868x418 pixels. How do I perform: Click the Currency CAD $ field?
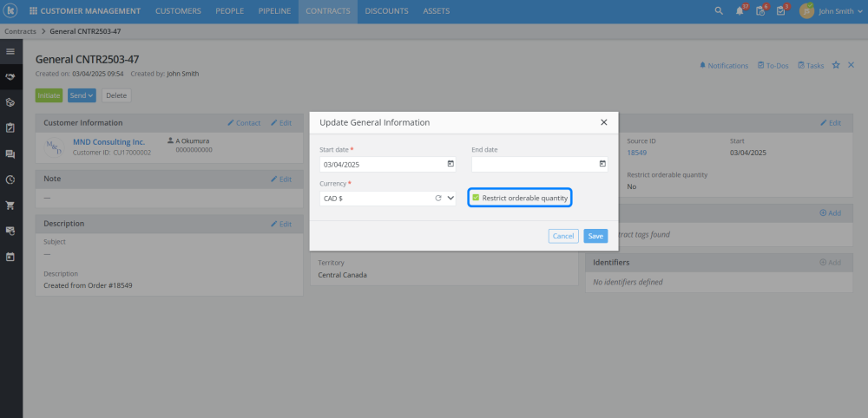tap(387, 198)
